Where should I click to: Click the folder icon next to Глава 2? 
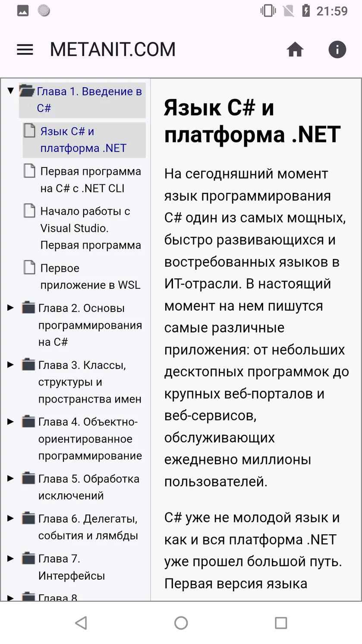tap(28, 308)
